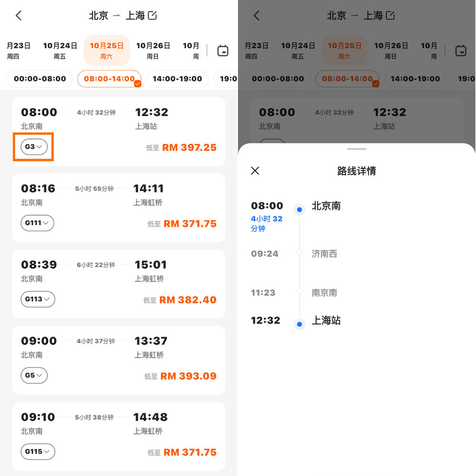The width and height of the screenshot is (476, 476).
Task: Expand train G111 details dropdown
Action: pos(37,223)
